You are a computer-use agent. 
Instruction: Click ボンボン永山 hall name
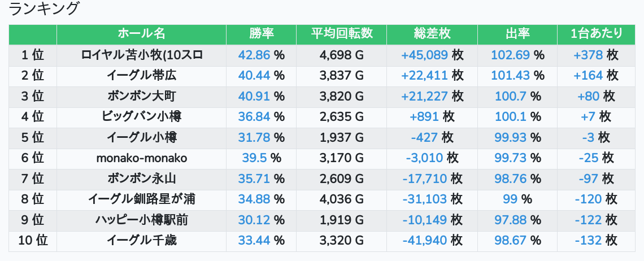coord(141,179)
